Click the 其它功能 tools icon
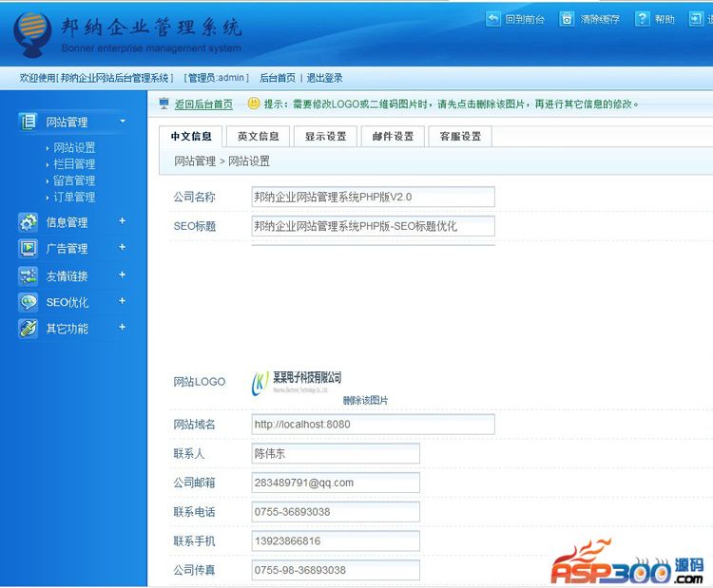The image size is (713, 588). [29, 328]
